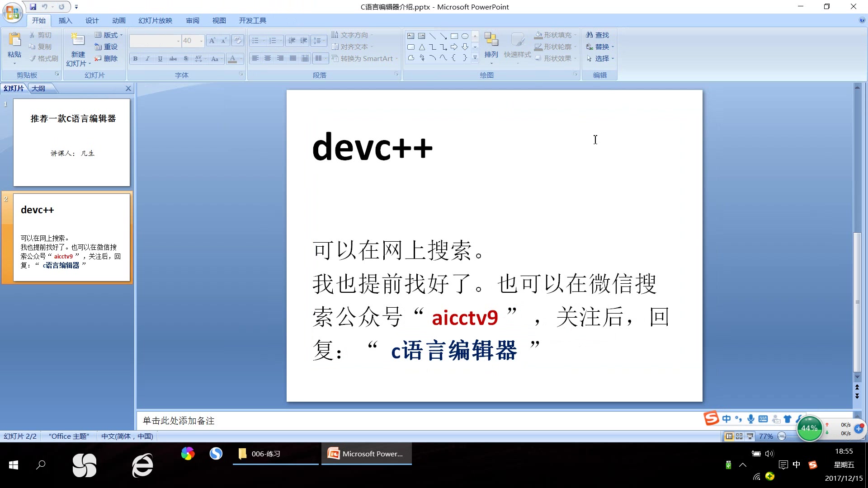Center align the text
The height and width of the screenshot is (488, 868).
268,58
